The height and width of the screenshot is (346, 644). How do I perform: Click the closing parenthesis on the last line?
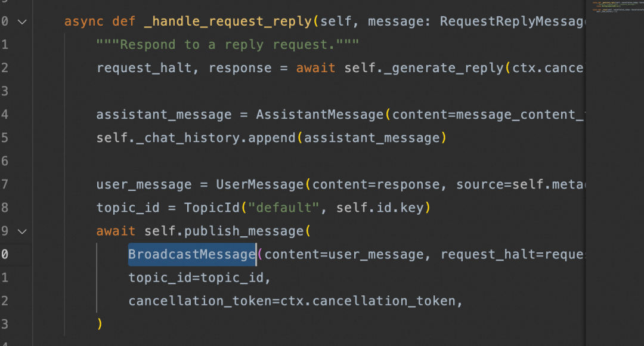pos(100,324)
